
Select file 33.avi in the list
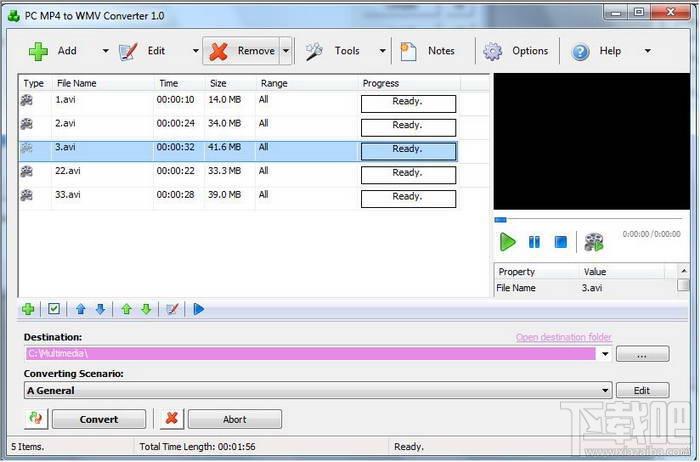click(68, 194)
